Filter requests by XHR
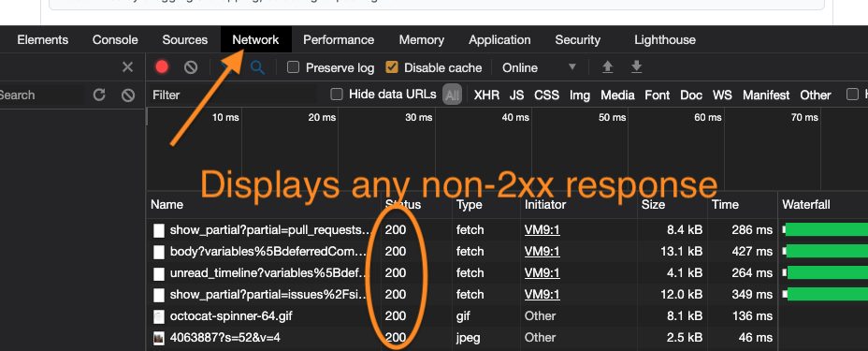Screen dimensions: 868x351 486,95
